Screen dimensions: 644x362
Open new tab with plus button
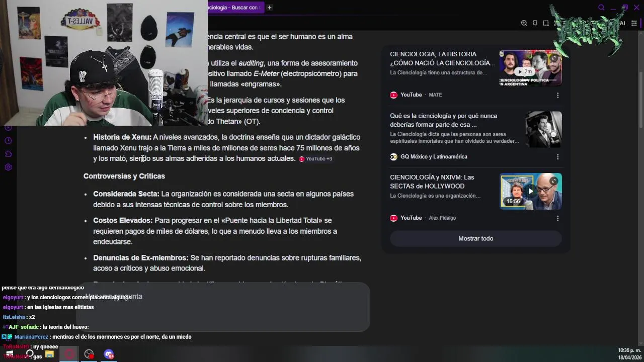click(x=269, y=8)
